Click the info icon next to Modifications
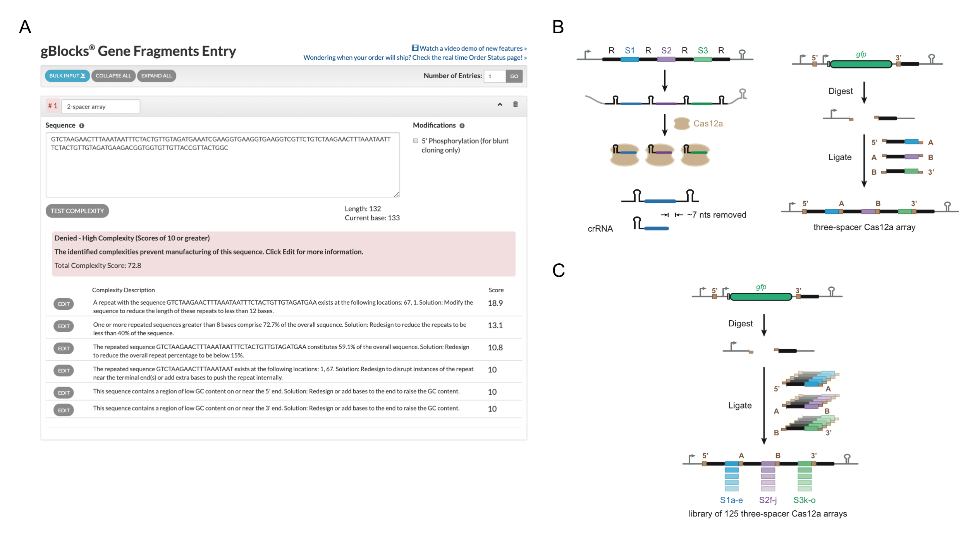This screenshot has width=980, height=551. pos(462,125)
